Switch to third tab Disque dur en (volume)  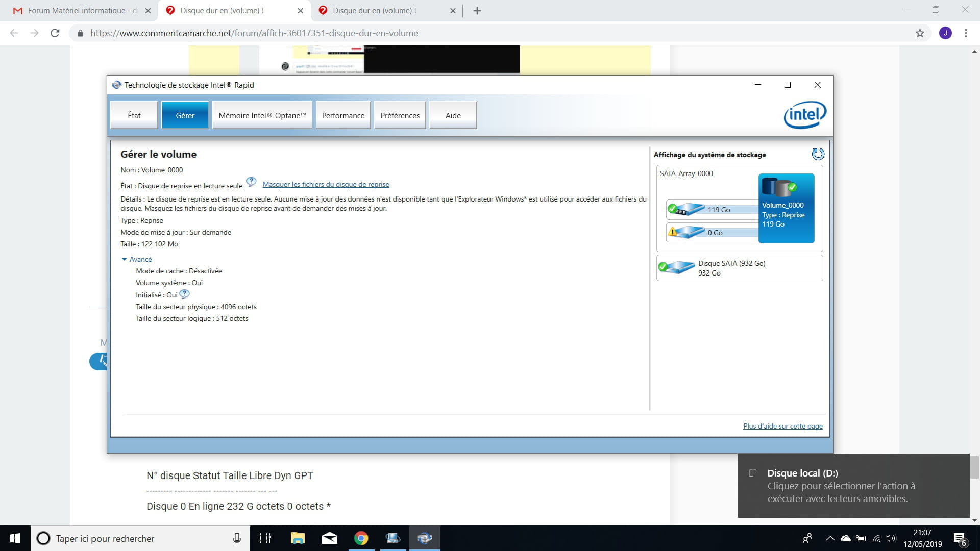pos(385,10)
